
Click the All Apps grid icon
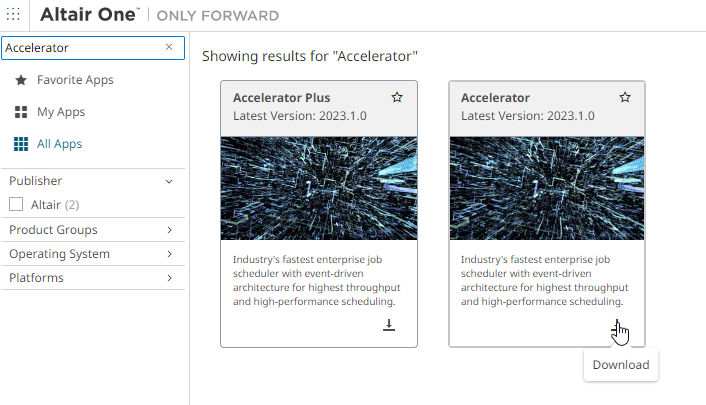[x=20, y=144]
